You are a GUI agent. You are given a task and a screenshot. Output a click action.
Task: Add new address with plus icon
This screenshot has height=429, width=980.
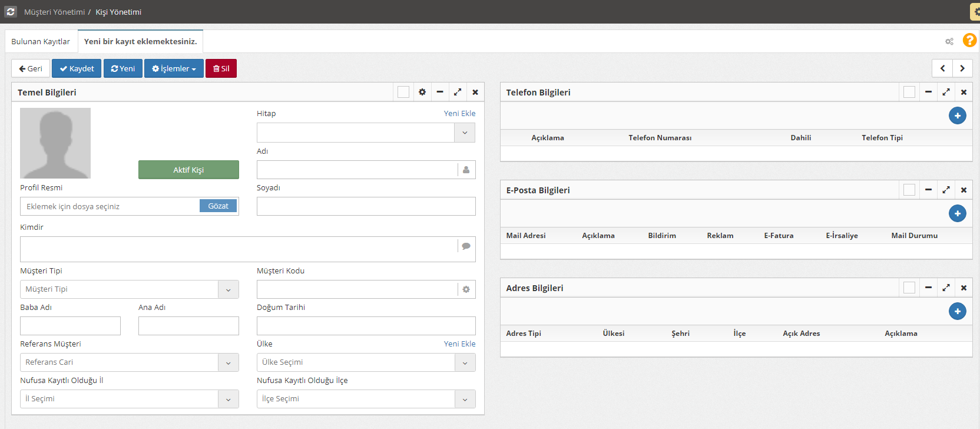[957, 311]
